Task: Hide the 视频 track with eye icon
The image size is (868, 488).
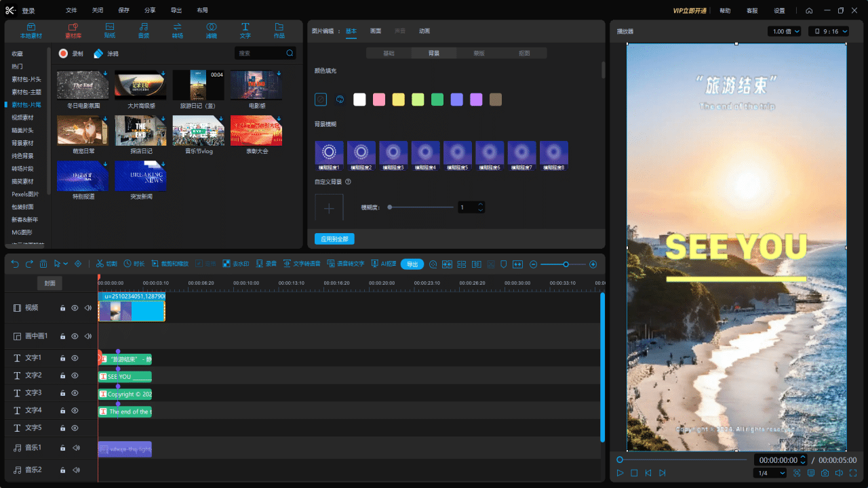Action: click(75, 308)
